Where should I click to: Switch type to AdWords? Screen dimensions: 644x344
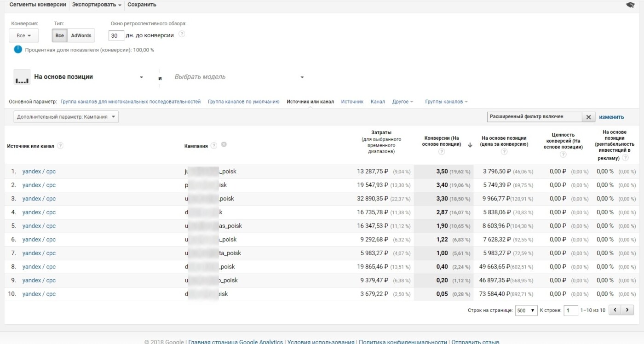pyautogui.click(x=81, y=35)
